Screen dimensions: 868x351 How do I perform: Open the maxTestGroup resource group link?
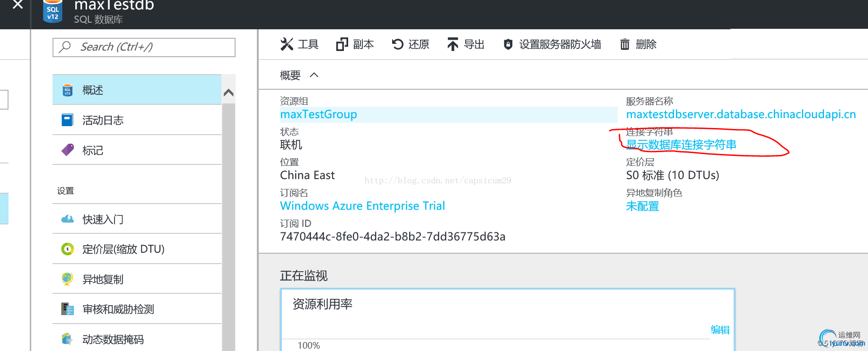click(318, 114)
